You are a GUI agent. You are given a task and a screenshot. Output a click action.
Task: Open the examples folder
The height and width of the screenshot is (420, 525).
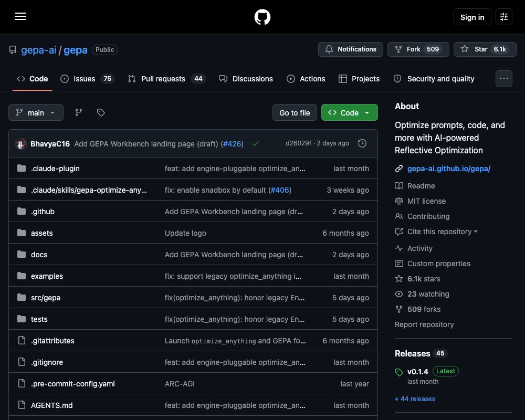(x=47, y=276)
